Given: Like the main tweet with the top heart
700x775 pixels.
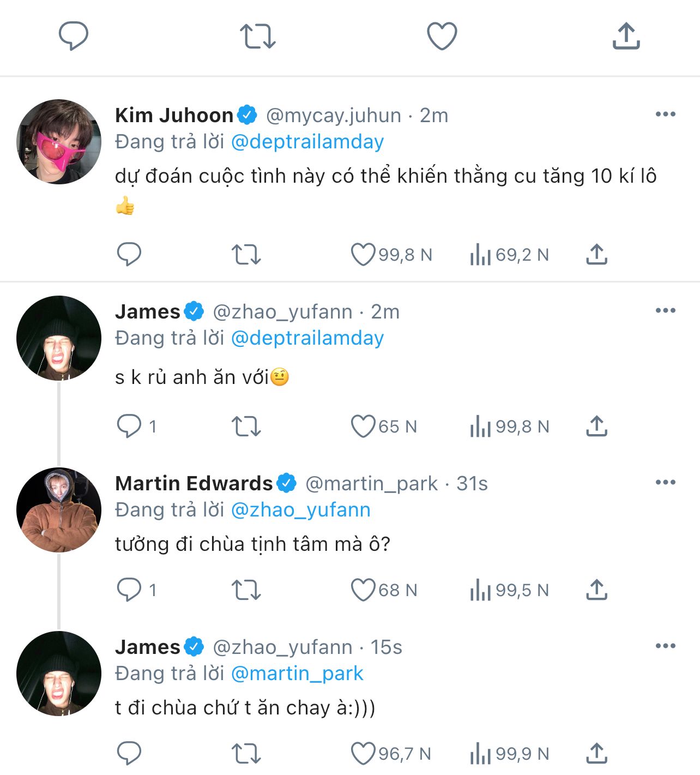Looking at the screenshot, I should coord(442,36).
